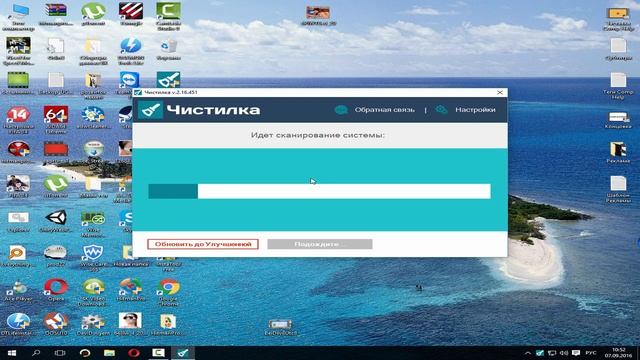
Task: Select the Концовка desktop icon
Action: (618, 120)
